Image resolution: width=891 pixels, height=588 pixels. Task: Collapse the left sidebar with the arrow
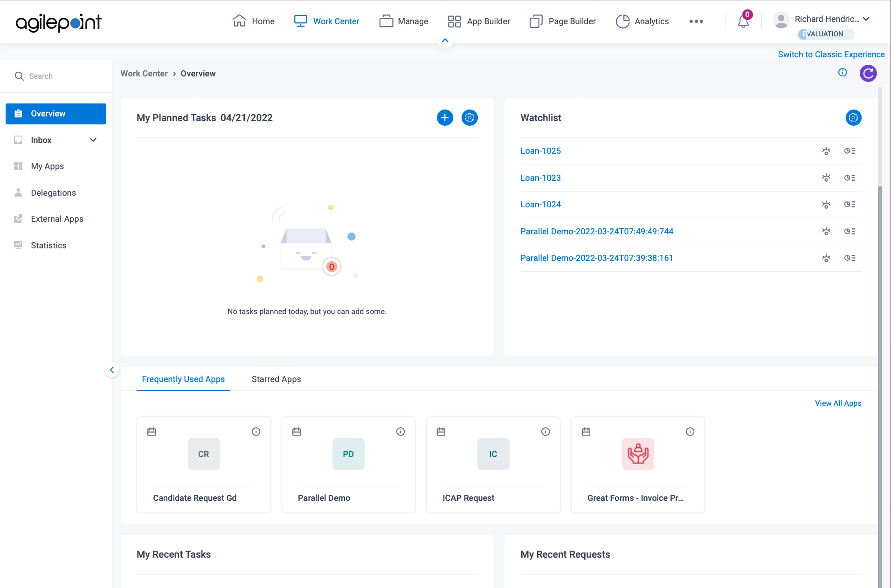click(x=112, y=369)
